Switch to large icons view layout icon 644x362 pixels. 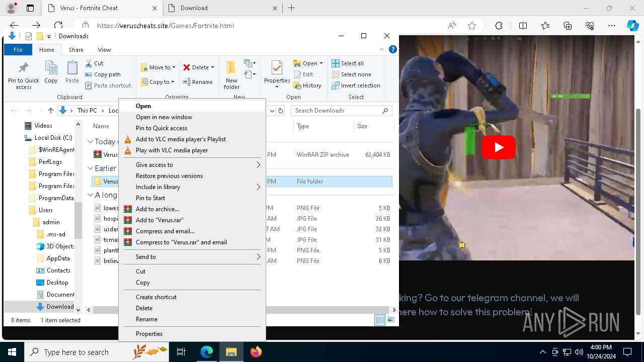click(391, 320)
